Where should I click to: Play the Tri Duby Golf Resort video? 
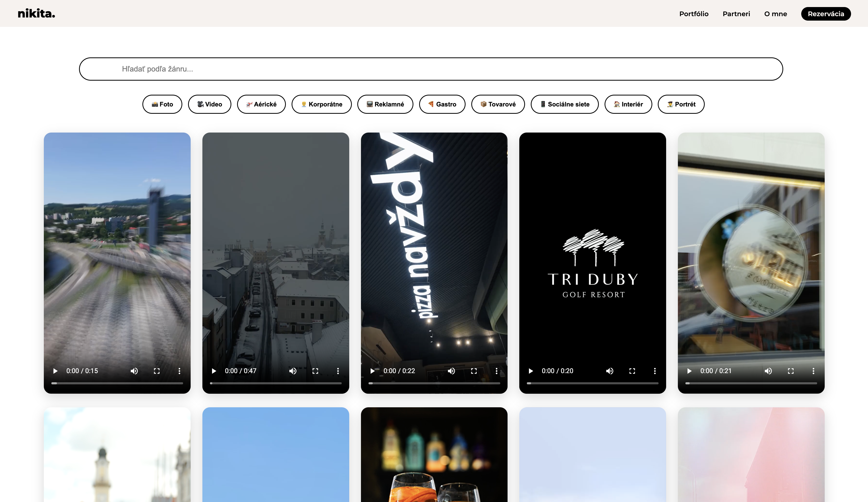531,371
